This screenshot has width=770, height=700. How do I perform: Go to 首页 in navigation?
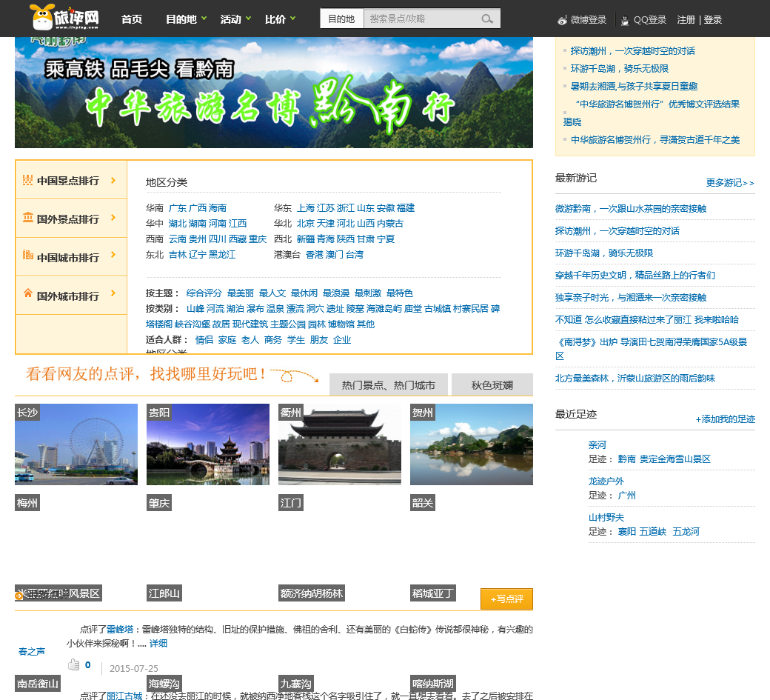click(x=132, y=19)
